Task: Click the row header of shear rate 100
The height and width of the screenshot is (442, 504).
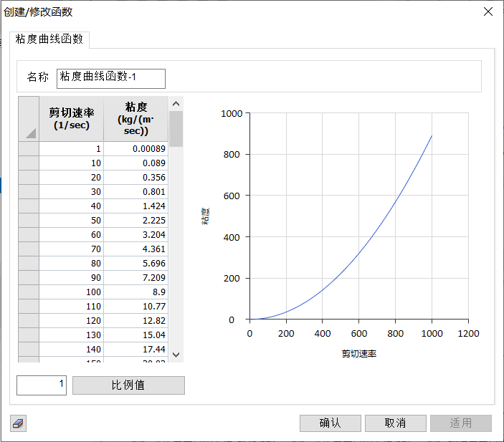Action: pos(29,292)
